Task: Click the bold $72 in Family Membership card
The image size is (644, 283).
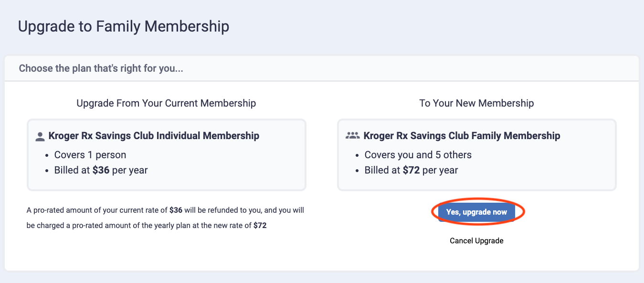Action: (x=411, y=170)
